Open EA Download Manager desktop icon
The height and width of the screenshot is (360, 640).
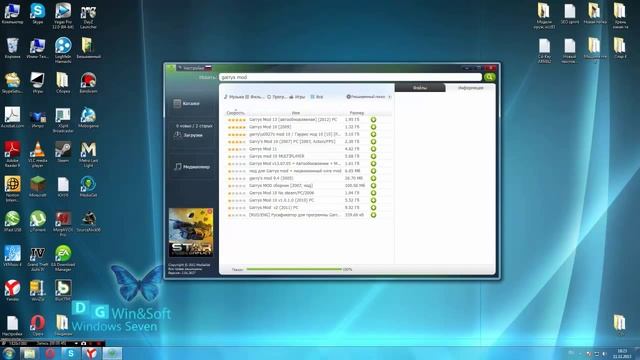coord(63,259)
